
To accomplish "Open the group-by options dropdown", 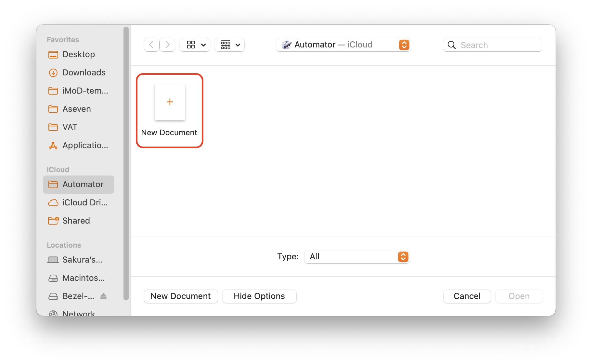I will 230,45.
